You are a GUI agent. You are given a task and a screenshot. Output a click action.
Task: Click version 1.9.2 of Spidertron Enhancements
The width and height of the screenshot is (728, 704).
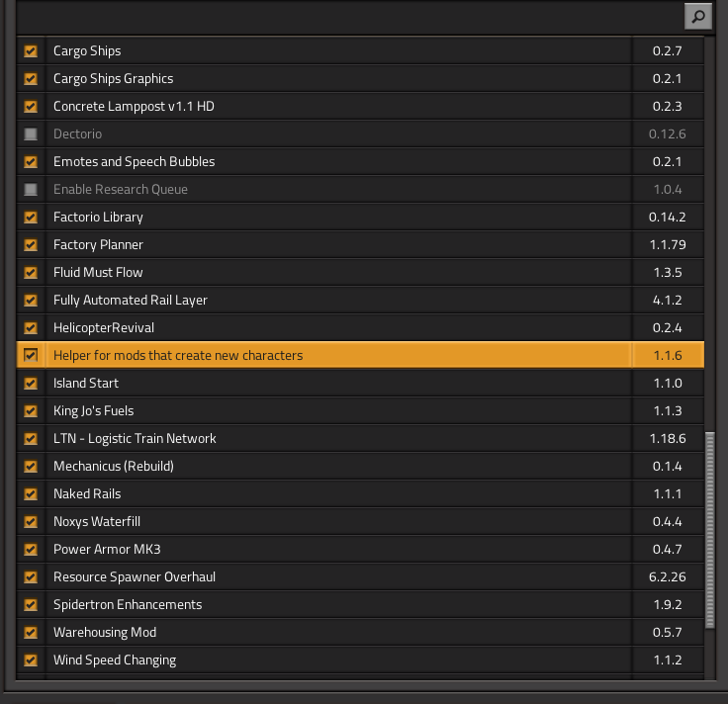coord(668,605)
